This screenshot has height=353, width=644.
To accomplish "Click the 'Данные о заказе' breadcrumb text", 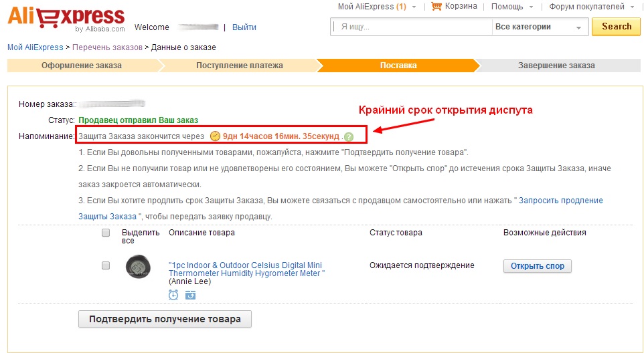I will click(x=183, y=47).
